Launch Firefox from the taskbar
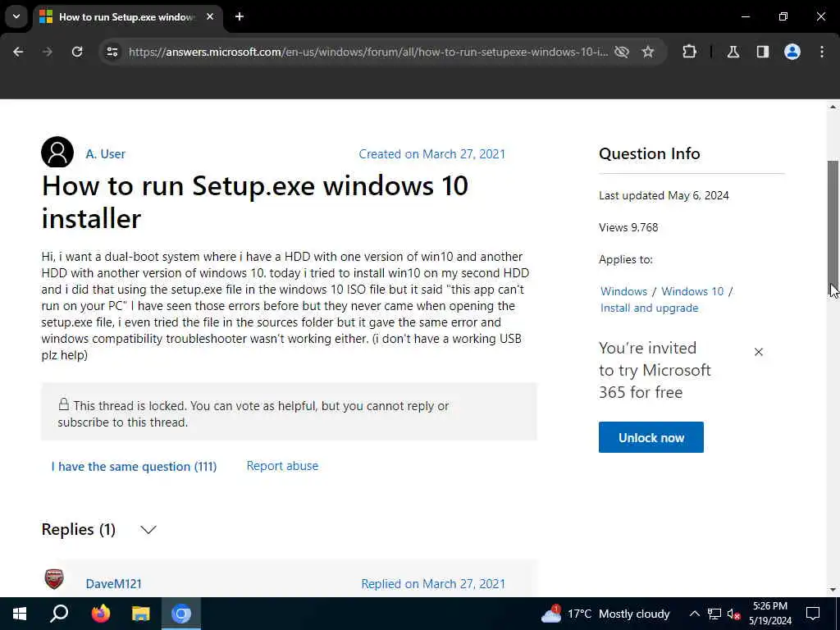The height and width of the screenshot is (630, 840). [x=100, y=614]
